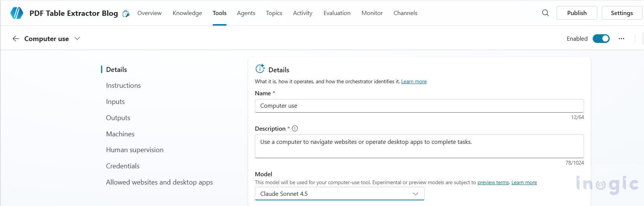Click the Model field label
The width and height of the screenshot is (644, 206).
[x=264, y=174]
